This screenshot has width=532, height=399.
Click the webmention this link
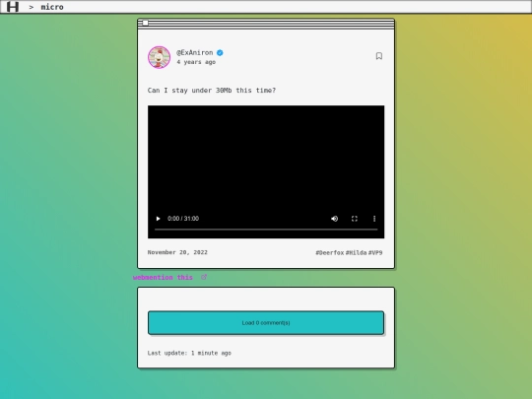point(163,278)
